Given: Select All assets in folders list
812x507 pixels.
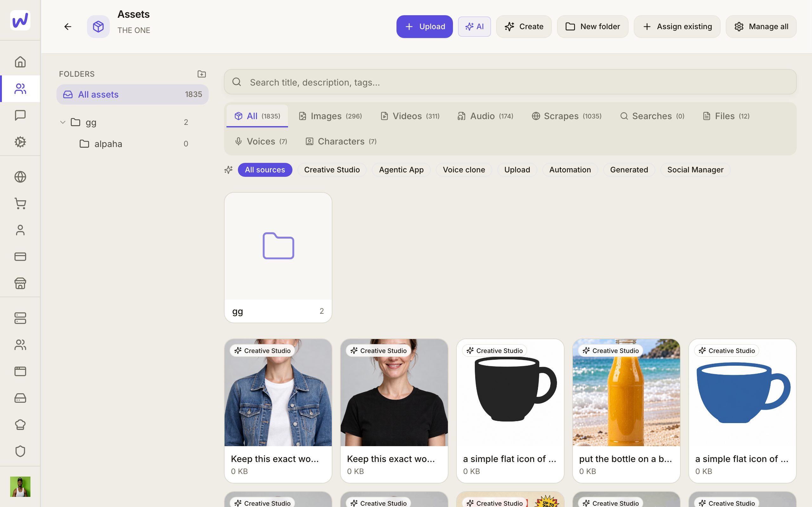Looking at the screenshot, I should pos(133,94).
